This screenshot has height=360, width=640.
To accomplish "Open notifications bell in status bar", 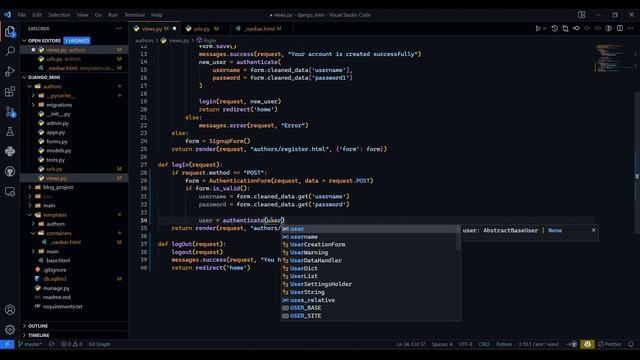I will tap(631, 344).
